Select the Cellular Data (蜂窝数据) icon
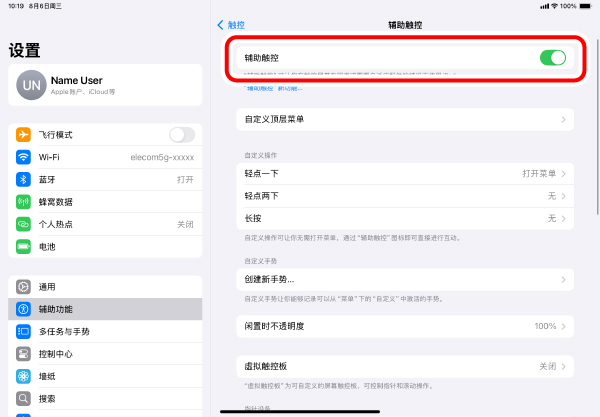Viewport: 600px width, 417px height. tap(22, 201)
